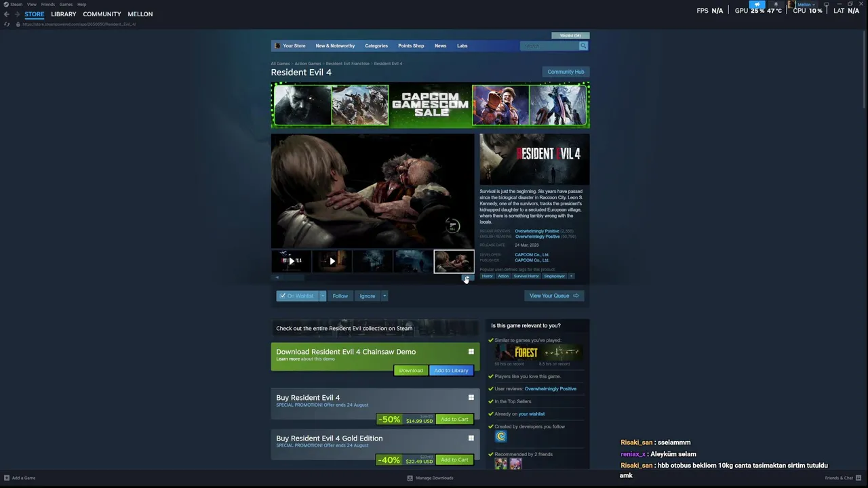868x488 pixels.
Task: Switch to the LIBRARY tab
Action: point(64,14)
